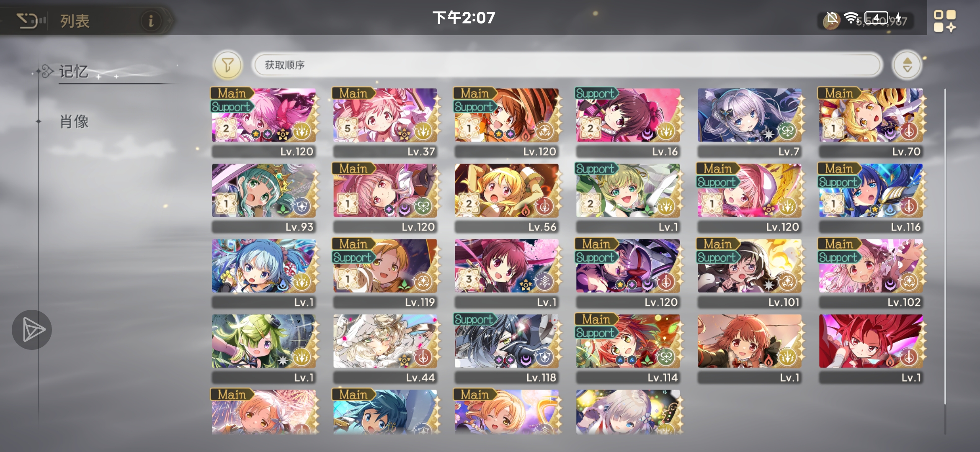Choose the Lv.93 teal-haired girl card
This screenshot has width=980, height=452.
(264, 198)
